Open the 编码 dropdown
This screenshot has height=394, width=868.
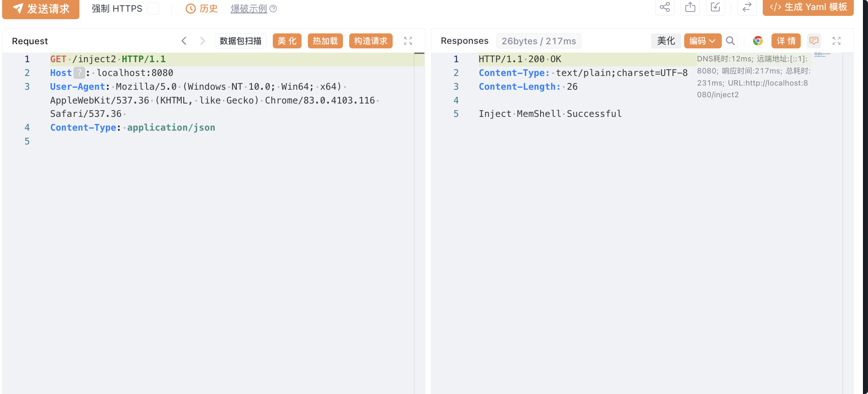[703, 41]
